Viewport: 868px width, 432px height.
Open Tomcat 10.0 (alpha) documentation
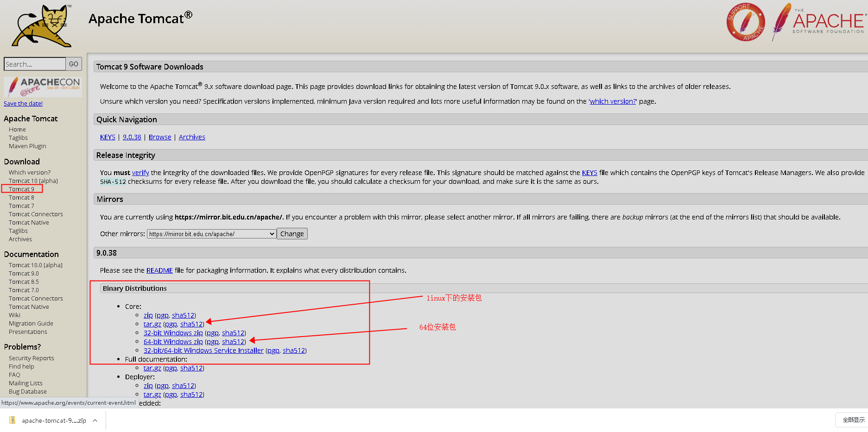36,265
